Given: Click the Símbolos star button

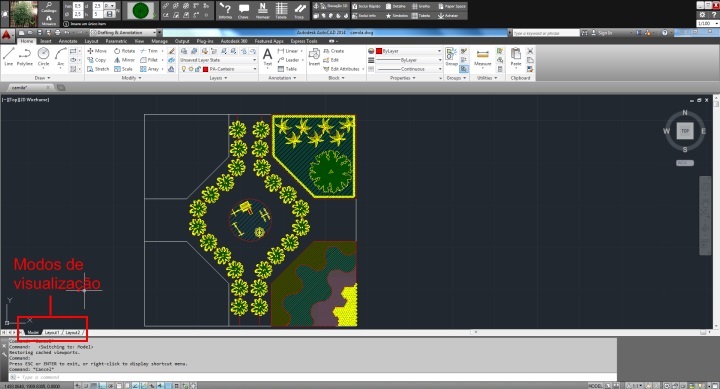Looking at the screenshot, I should (x=397, y=16).
